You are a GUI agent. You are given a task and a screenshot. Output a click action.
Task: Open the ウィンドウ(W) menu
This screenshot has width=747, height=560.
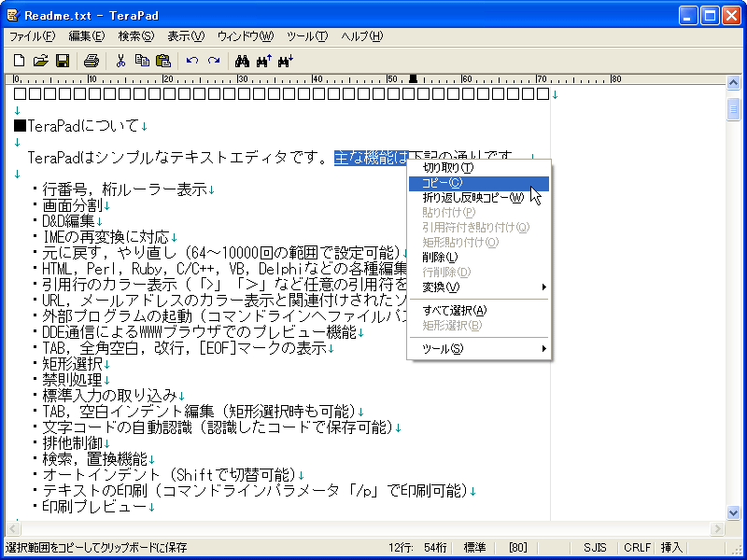[x=246, y=36]
